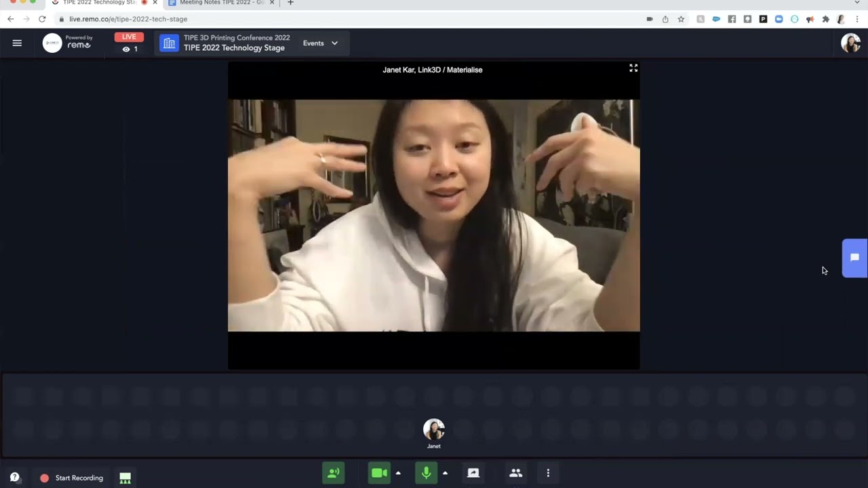
Task: Toggle the camera on/off button
Action: (x=380, y=473)
